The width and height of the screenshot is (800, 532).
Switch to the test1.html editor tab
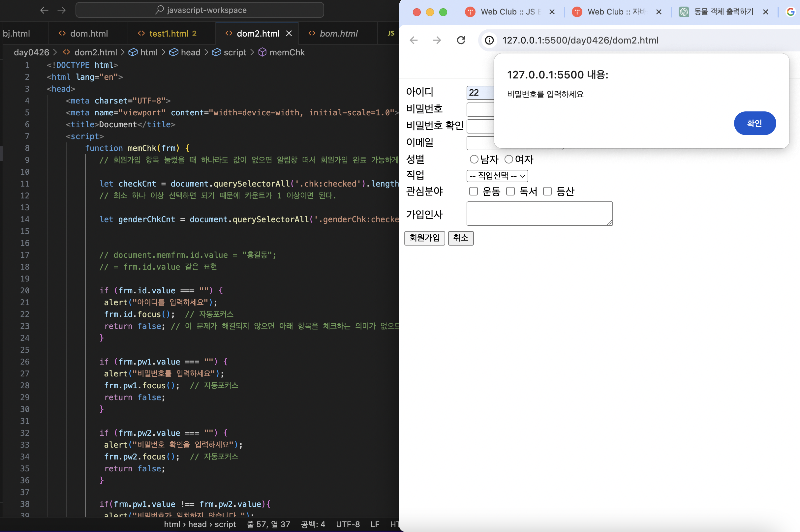click(x=169, y=34)
